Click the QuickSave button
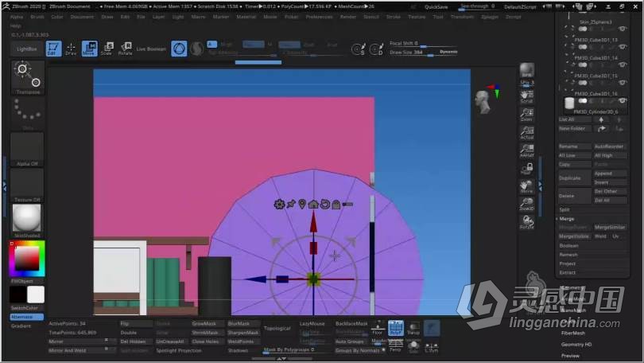 (x=436, y=7)
